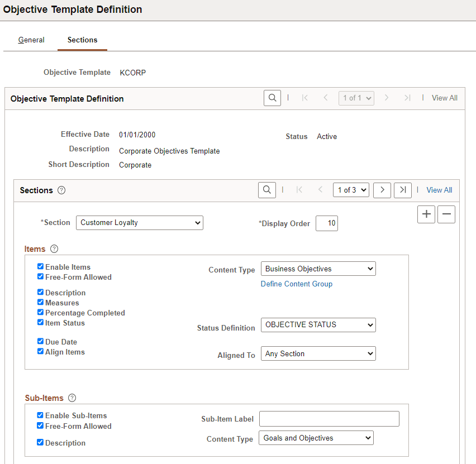Click View All in the Sections bar
476x464 pixels.
(439, 190)
